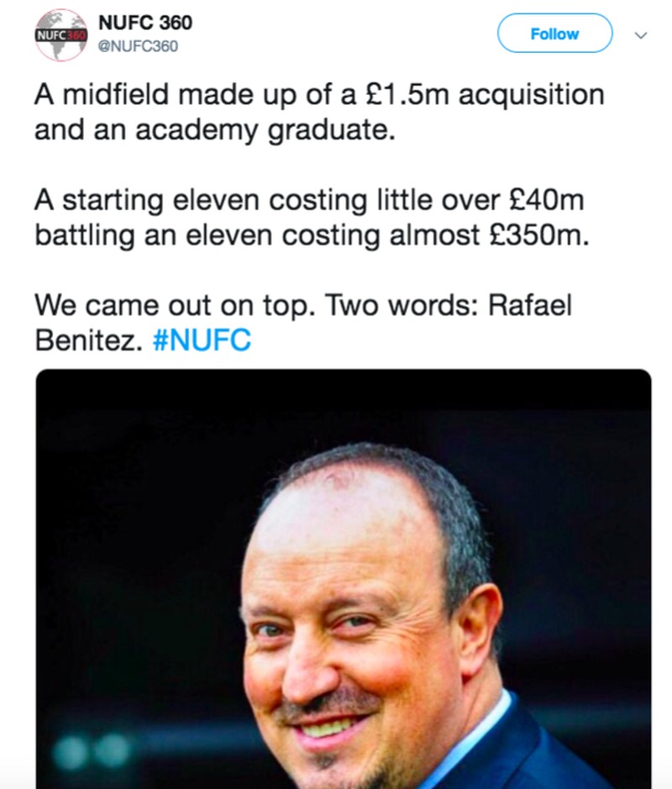
Task: Open the NUFC 360 profile avatar
Action: [60, 34]
